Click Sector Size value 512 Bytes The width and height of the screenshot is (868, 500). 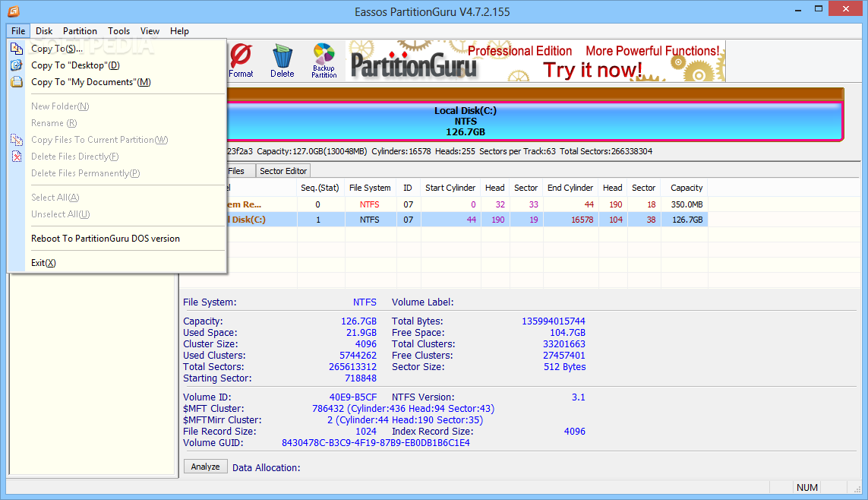point(565,367)
